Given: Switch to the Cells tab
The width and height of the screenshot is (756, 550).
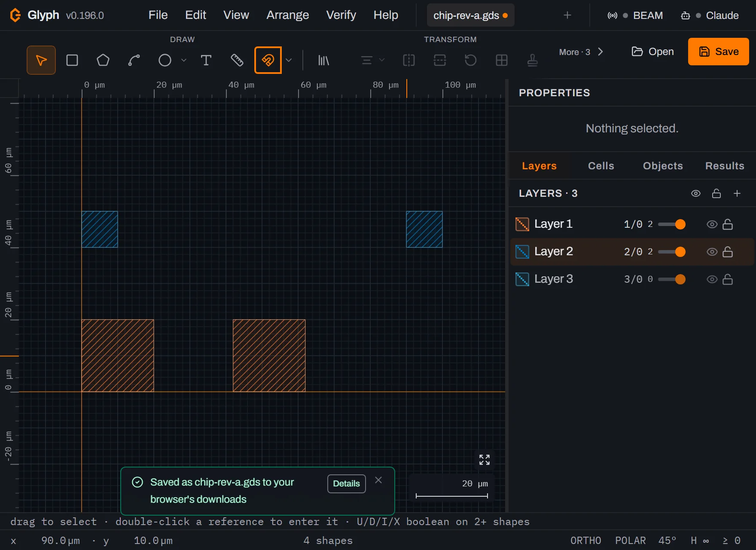Looking at the screenshot, I should [x=601, y=166].
